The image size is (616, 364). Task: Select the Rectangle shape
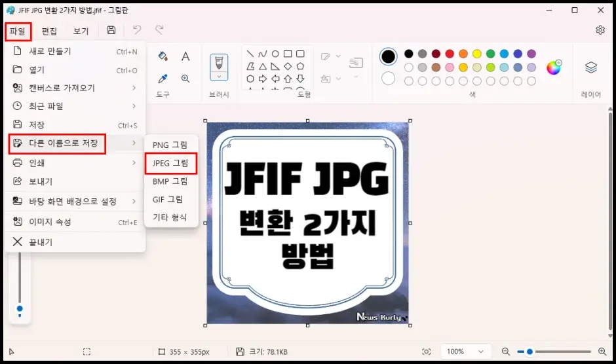288,54
